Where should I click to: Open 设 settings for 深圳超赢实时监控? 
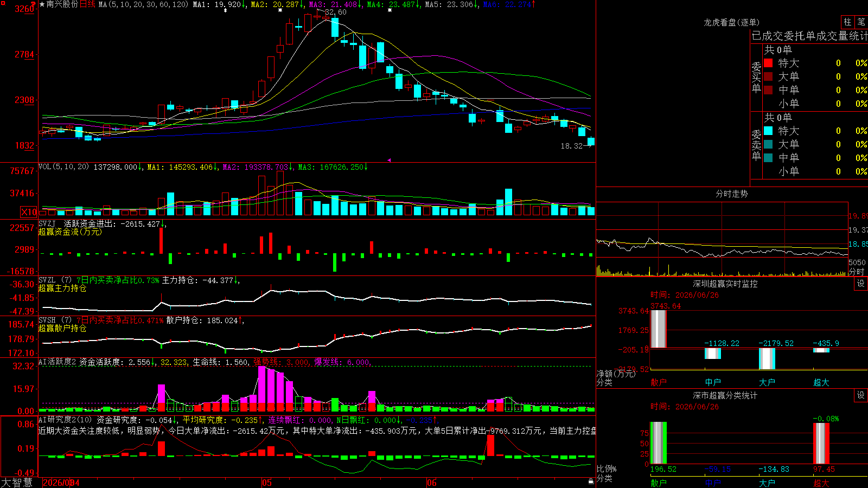pos(860,284)
